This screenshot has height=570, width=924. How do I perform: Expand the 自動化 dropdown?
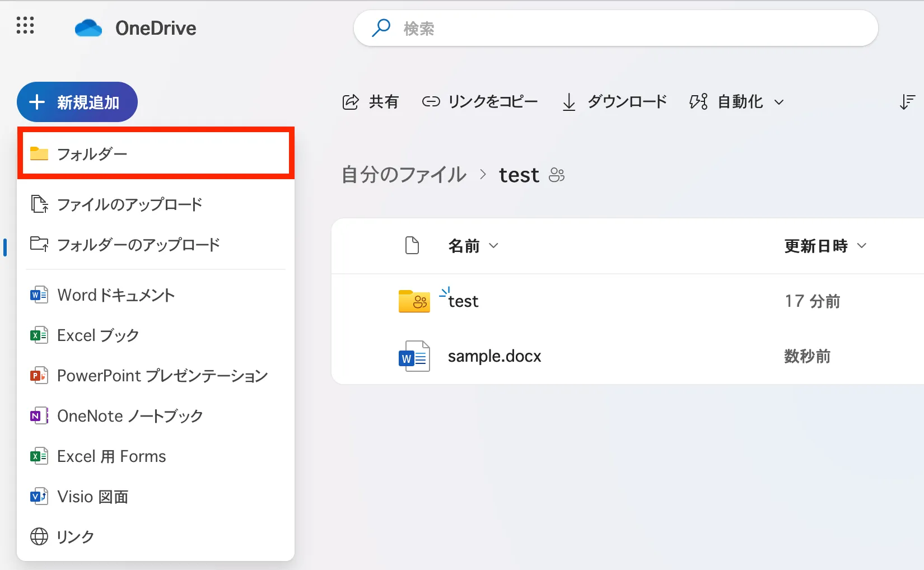779,102
